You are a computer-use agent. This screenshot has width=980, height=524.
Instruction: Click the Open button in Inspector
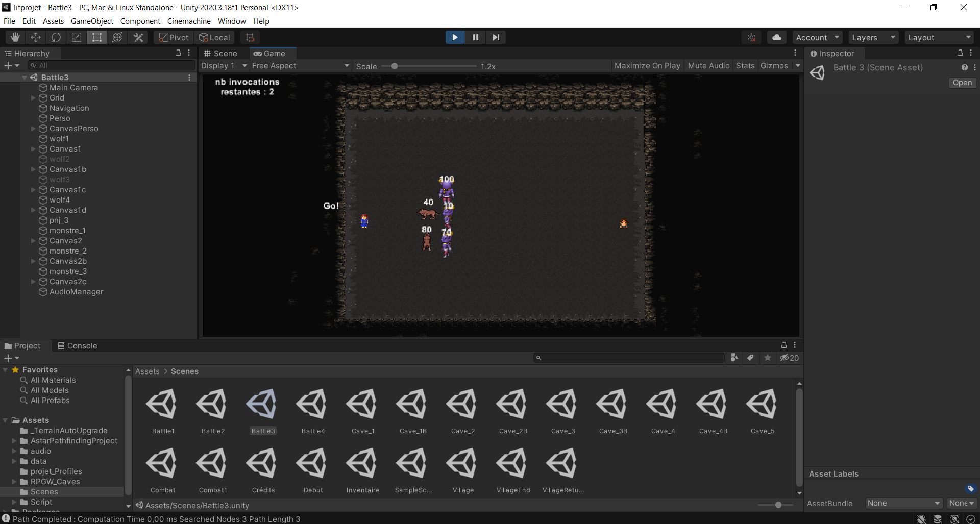coord(962,83)
